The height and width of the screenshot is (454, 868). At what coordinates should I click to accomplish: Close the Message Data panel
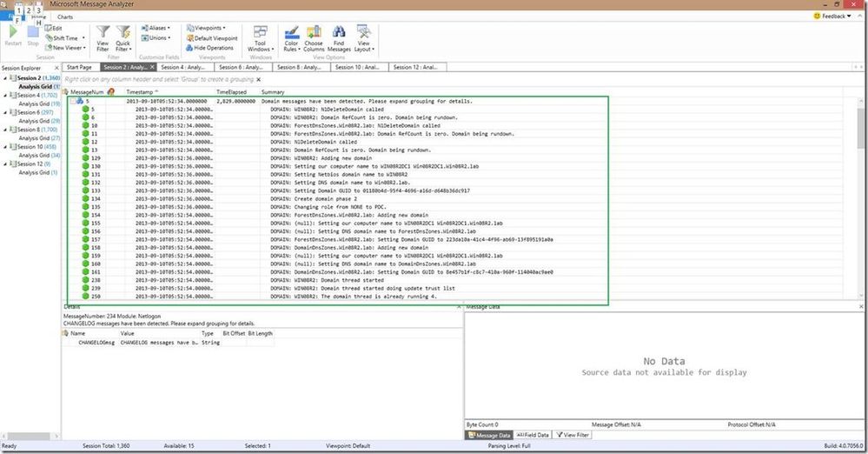coord(861,306)
